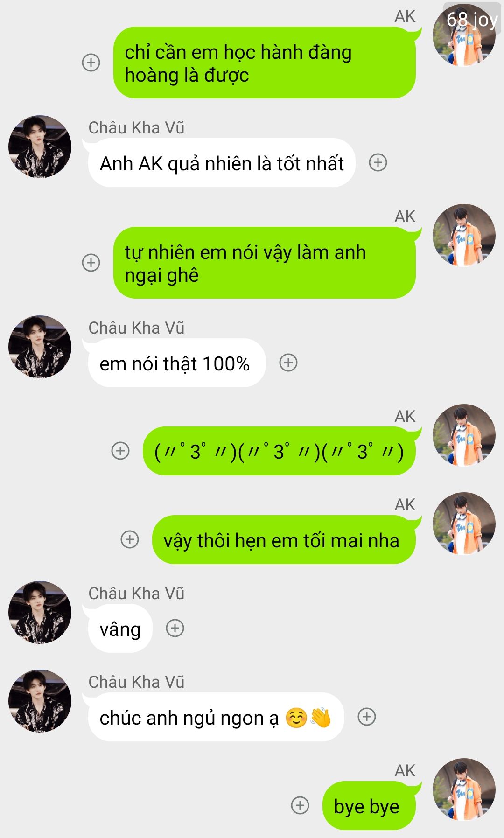Viewport: 504px width, 838px height.
Task: Tap plus icon next to "Anh AK quả nhiên" message
Action: point(378,162)
